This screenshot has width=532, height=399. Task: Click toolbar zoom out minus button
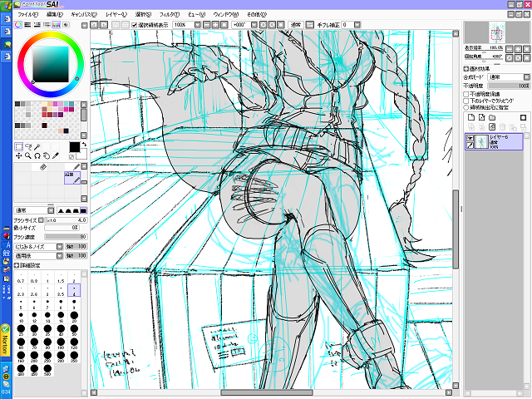207,25
